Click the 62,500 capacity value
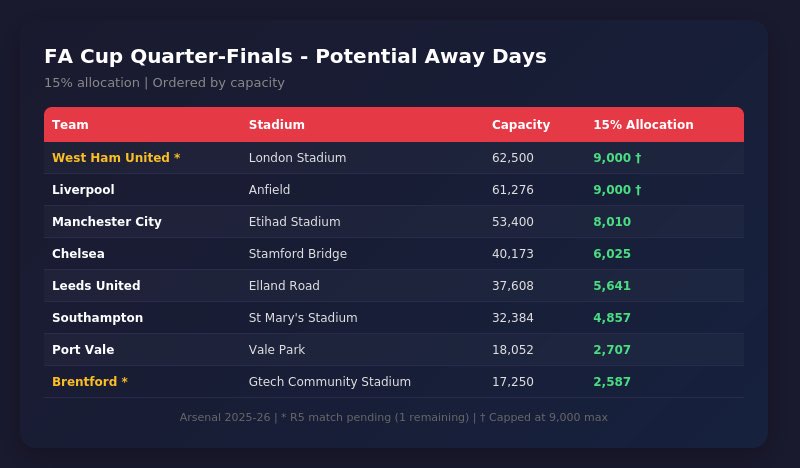This screenshot has height=468, width=800. pos(512,158)
